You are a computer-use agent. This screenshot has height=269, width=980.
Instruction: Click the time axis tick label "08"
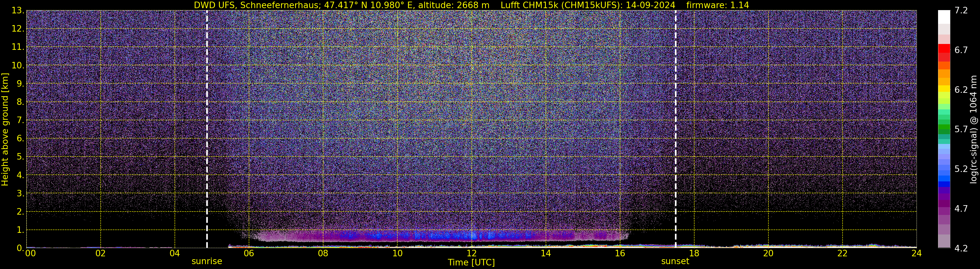[x=323, y=253]
